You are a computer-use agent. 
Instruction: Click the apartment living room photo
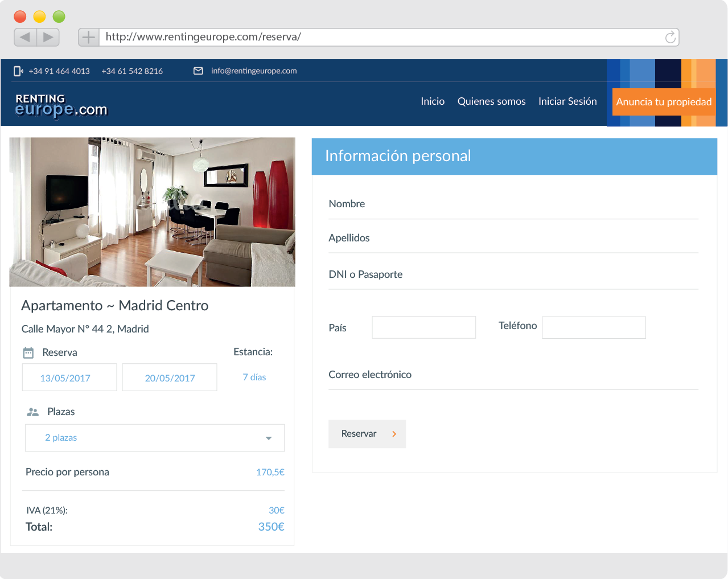(153, 212)
